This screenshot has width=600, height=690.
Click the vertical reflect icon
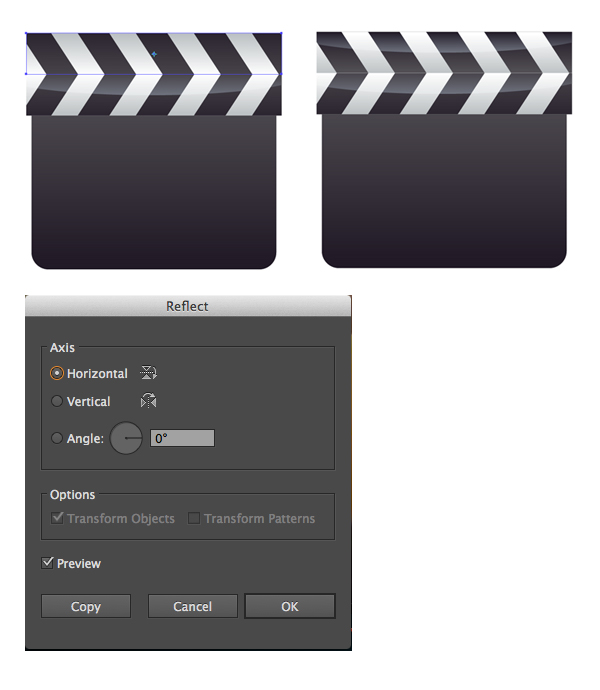coord(148,400)
